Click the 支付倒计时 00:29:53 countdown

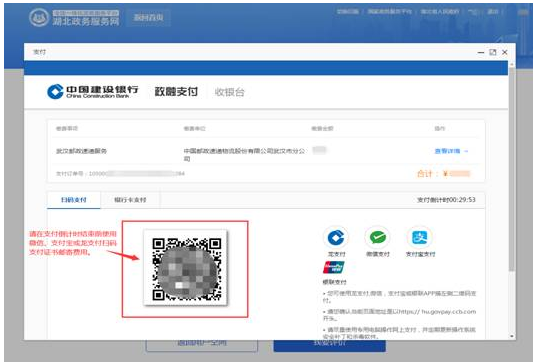coord(446,200)
